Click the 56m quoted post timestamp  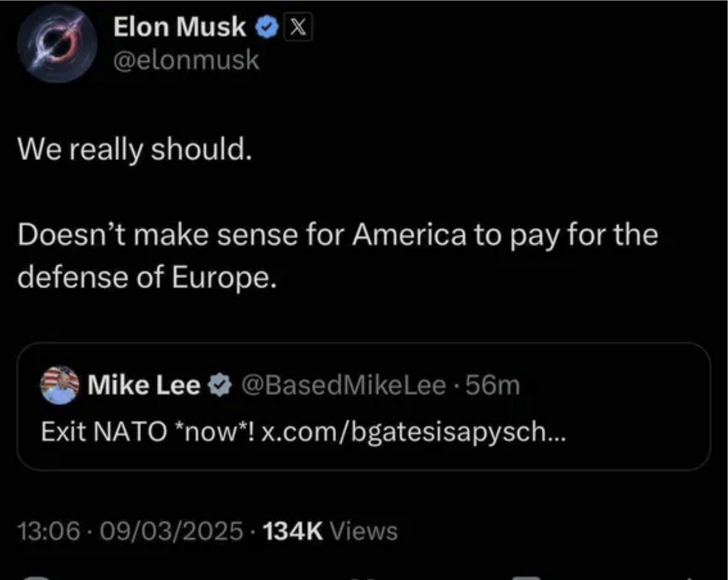click(493, 385)
